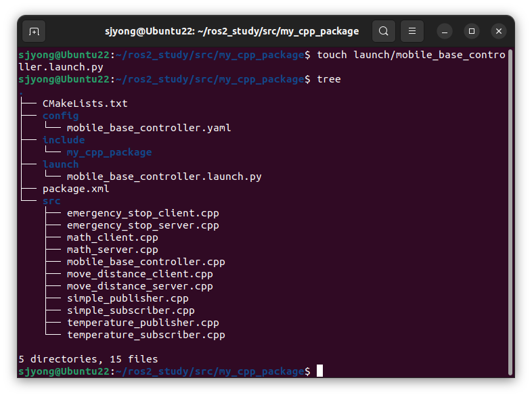Click the 'tree' command text
The height and width of the screenshot is (397, 532).
[x=328, y=79]
